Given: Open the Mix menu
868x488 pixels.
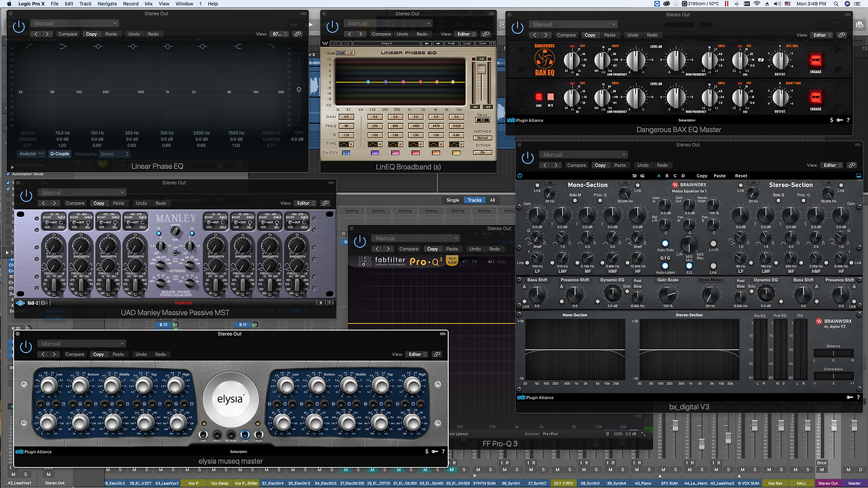Looking at the screenshot, I should point(149,4).
